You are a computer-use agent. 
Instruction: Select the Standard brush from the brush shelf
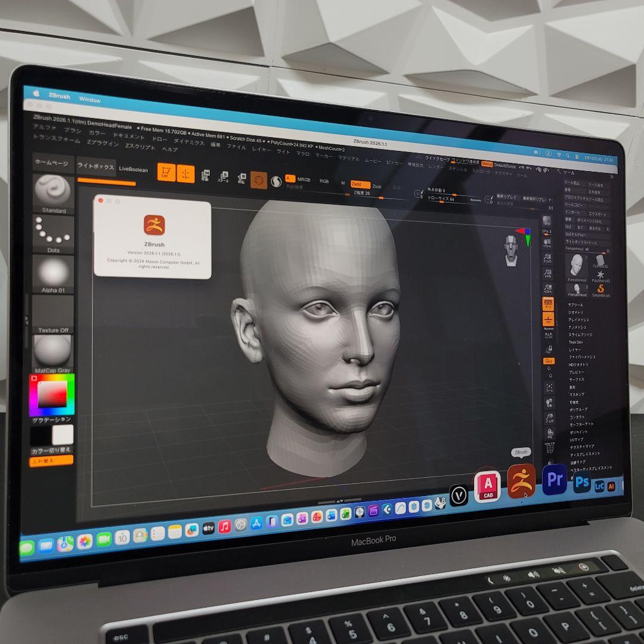[x=54, y=192]
